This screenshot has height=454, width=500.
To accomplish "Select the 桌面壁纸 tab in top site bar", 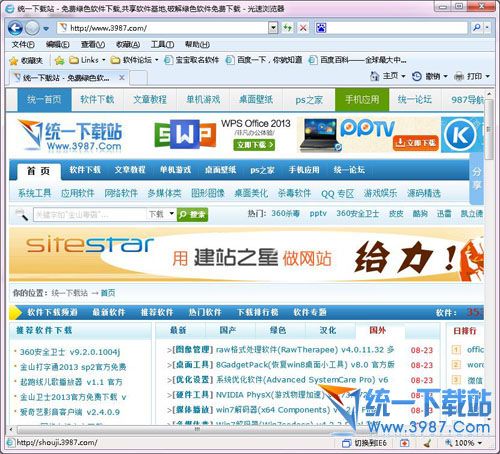I will click(x=256, y=99).
